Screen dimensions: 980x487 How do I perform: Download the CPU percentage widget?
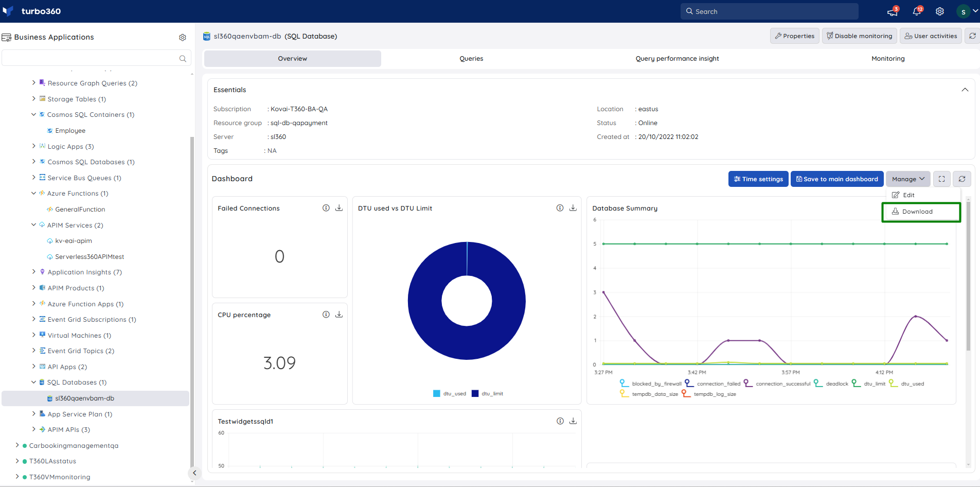point(339,315)
